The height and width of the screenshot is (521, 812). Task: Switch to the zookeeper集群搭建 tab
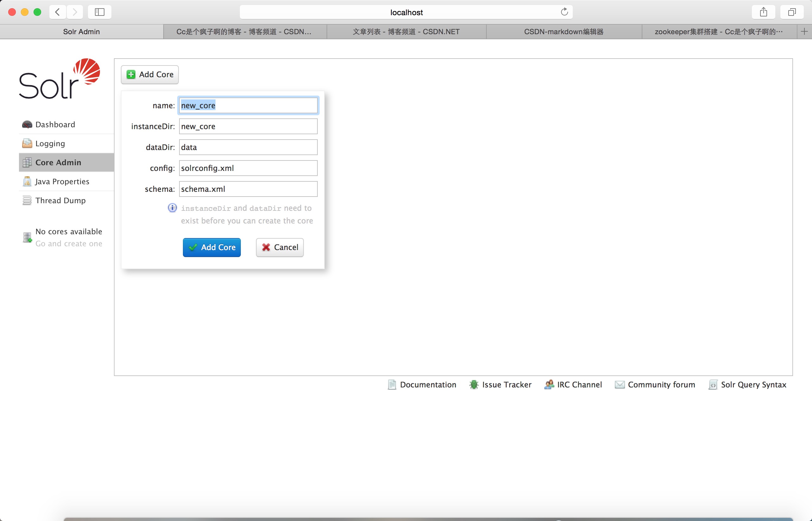point(719,32)
